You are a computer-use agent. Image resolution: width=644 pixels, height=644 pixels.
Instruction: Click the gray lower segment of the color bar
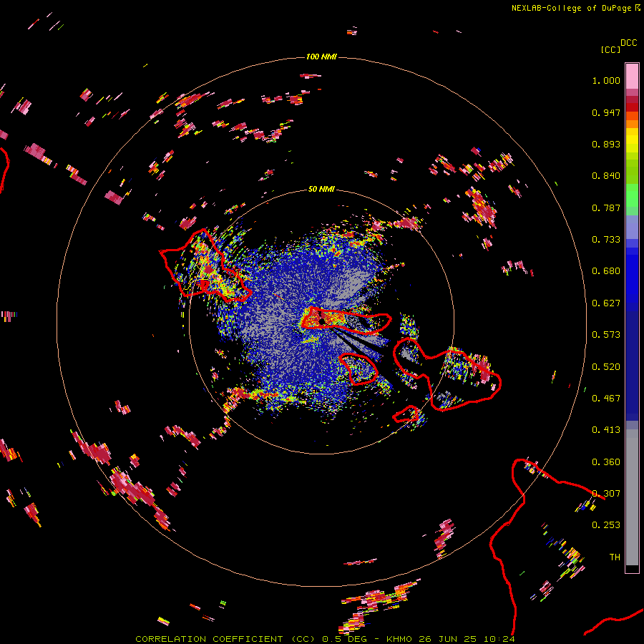632,497
